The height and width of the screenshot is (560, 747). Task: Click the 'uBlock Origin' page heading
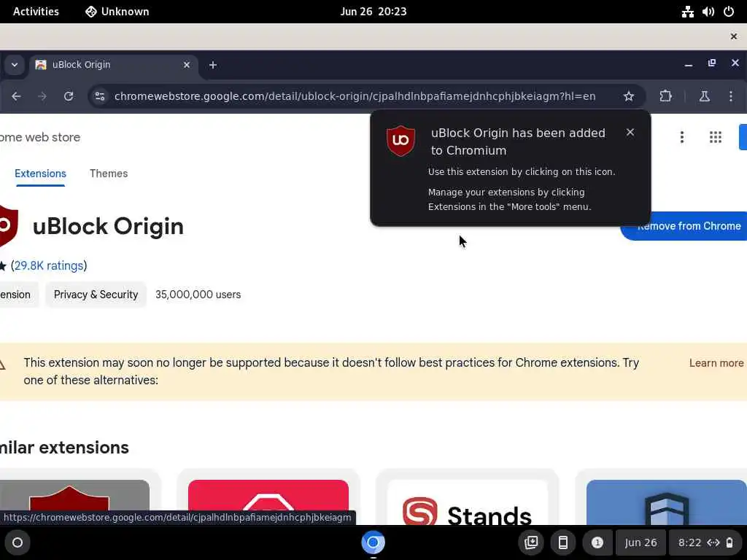coord(108,226)
